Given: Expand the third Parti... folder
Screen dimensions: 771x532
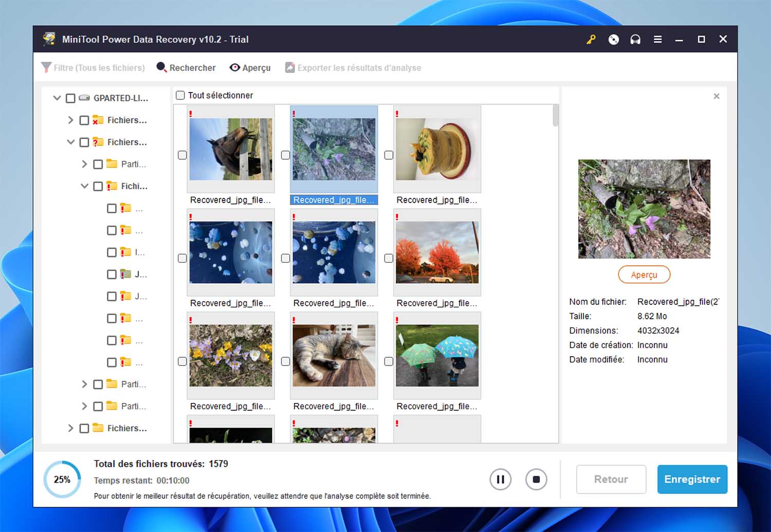Looking at the screenshot, I should [x=85, y=406].
